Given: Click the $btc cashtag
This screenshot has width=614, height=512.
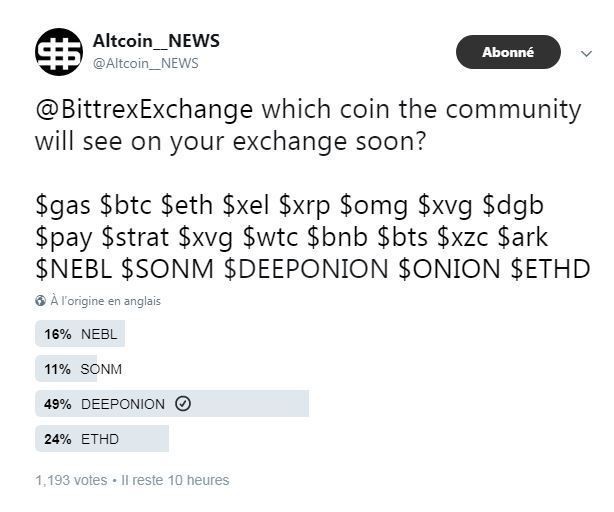Looking at the screenshot, I should click(127, 207).
